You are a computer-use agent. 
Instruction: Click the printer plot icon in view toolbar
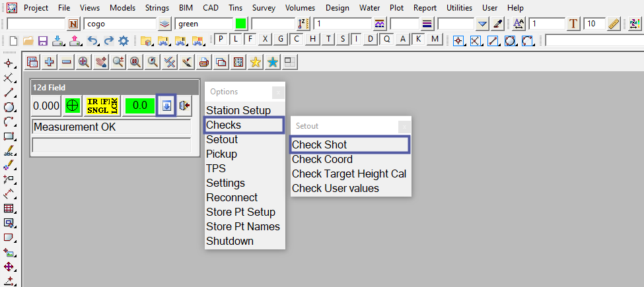(x=204, y=62)
